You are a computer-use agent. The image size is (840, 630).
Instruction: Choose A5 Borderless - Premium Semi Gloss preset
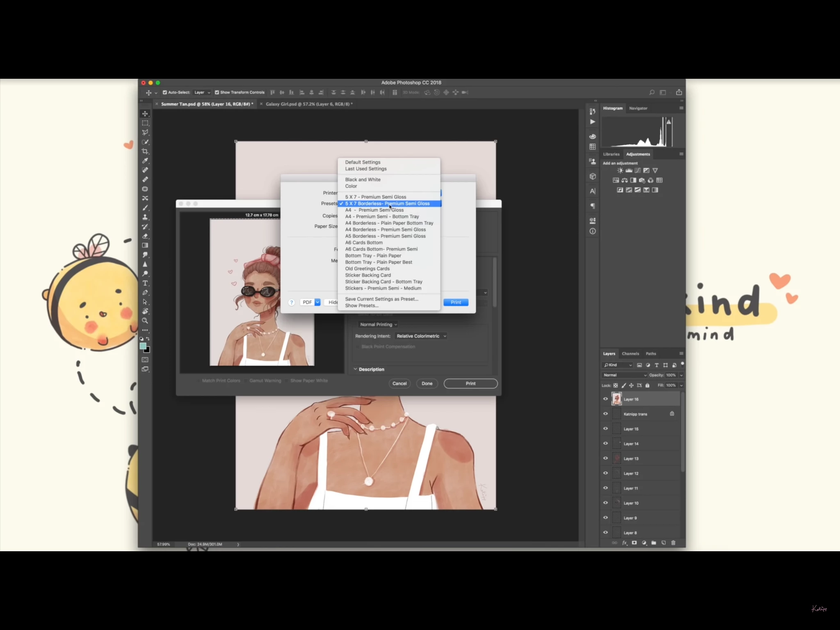point(385,236)
